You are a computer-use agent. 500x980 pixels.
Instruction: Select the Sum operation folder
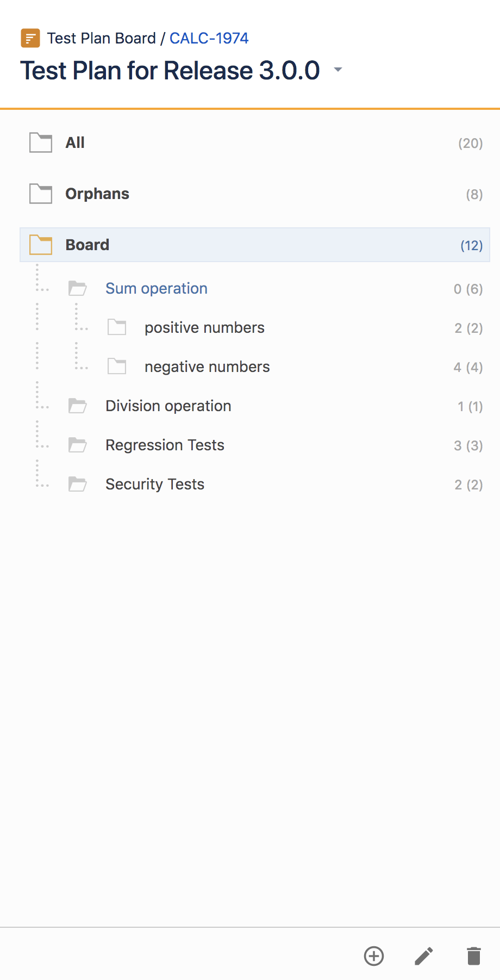coord(157,288)
